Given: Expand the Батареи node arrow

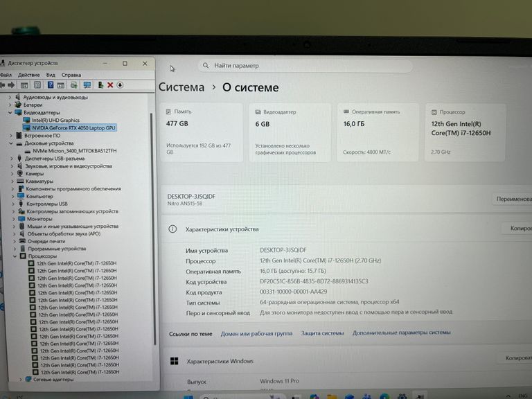Looking at the screenshot, I should pos(10,105).
